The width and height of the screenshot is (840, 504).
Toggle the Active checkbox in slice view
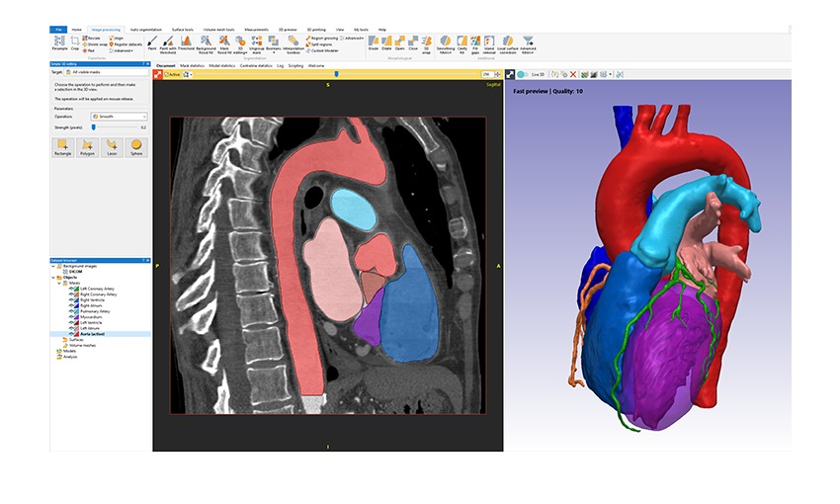coord(164,74)
